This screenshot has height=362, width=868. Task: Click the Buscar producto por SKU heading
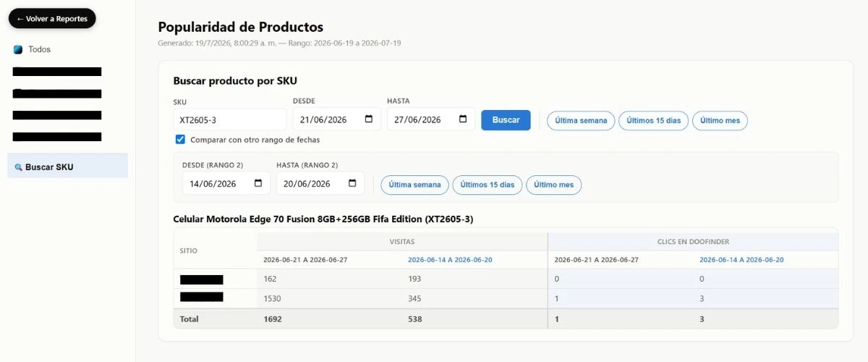click(235, 81)
